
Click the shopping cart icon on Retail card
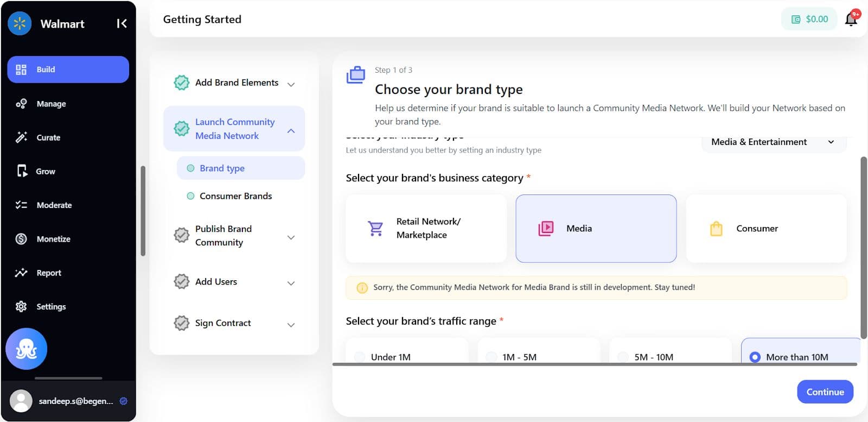point(375,228)
